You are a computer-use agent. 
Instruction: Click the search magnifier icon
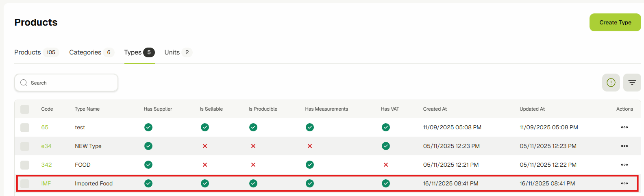tap(24, 83)
